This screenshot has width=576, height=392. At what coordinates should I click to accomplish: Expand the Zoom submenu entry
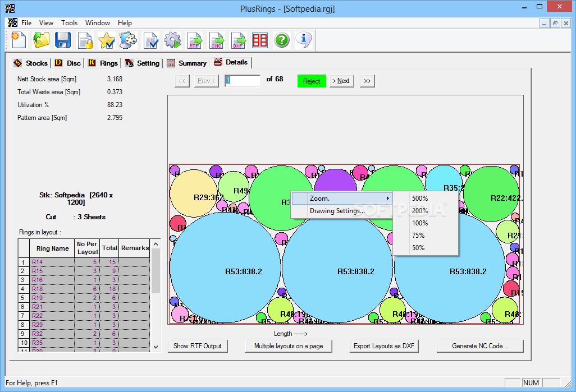coord(342,198)
